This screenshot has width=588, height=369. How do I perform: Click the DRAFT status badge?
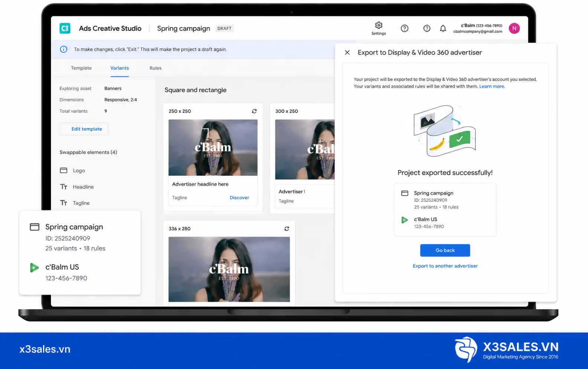pos(224,28)
